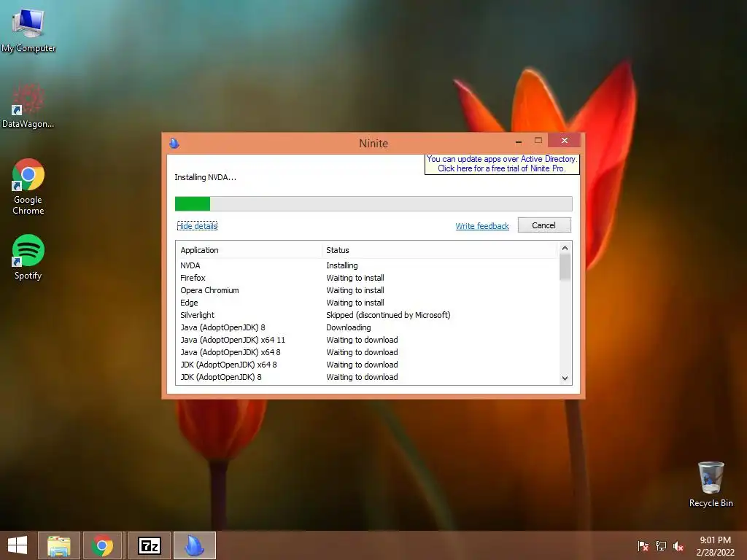The height and width of the screenshot is (560, 747).
Task: Open the Recycle Bin
Action: tap(711, 484)
